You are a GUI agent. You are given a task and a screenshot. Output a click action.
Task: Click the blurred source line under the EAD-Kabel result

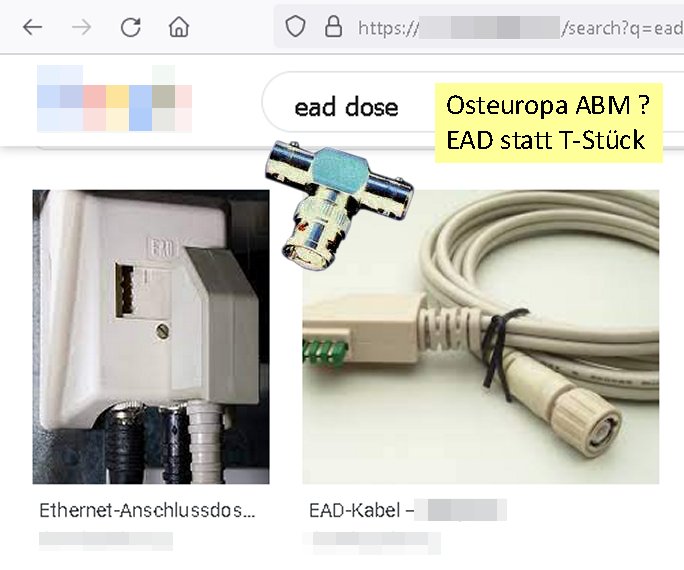tap(372, 543)
